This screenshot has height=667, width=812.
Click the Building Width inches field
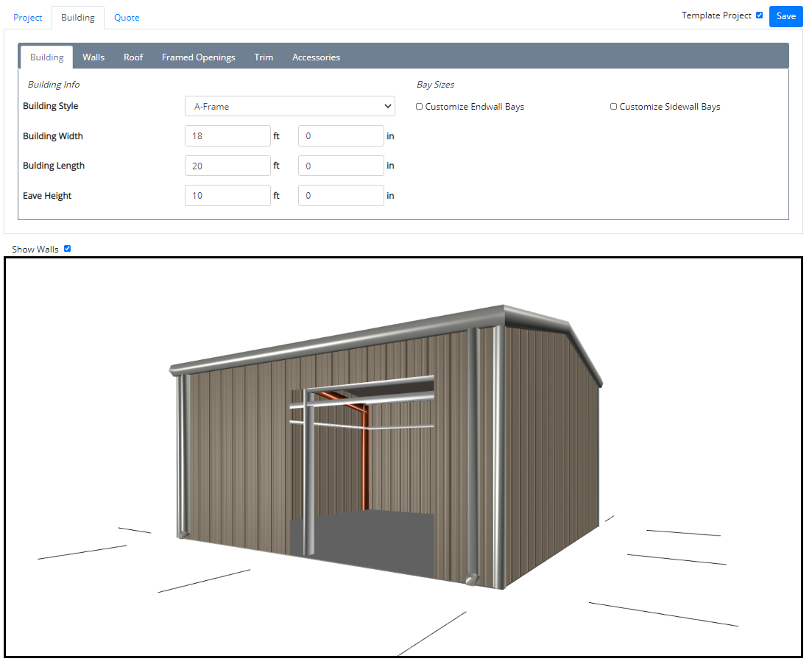pos(341,136)
